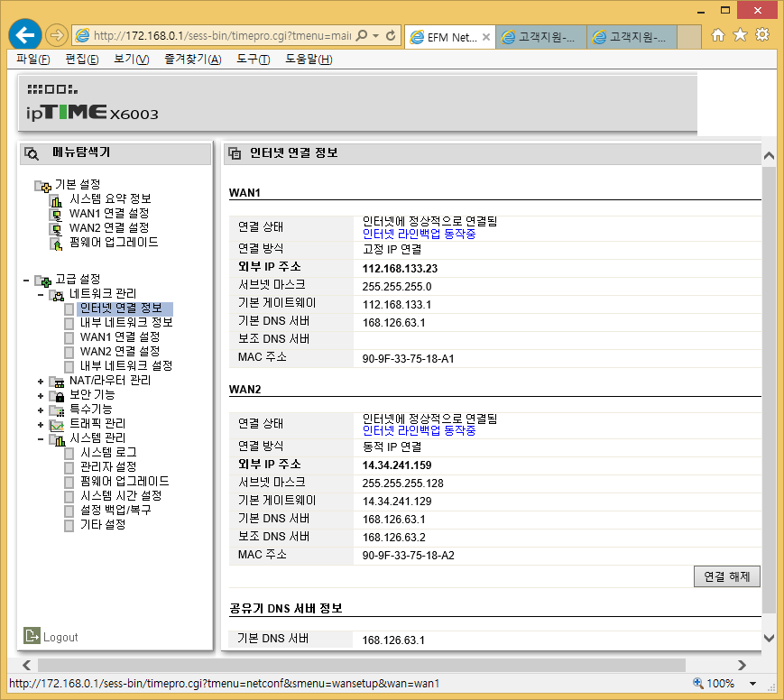Collapse the 고급 설정 tree node
The image size is (784, 700).
click(x=26, y=280)
